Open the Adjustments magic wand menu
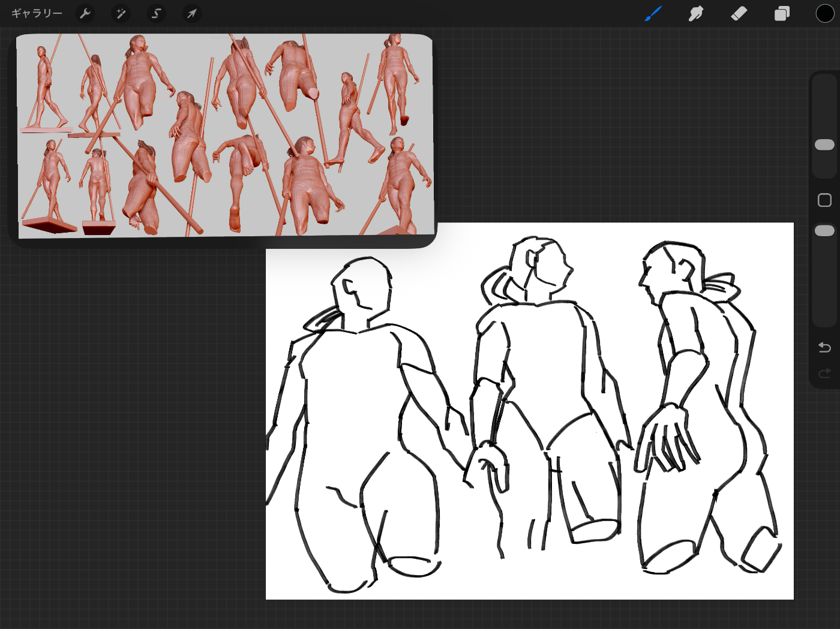The image size is (840, 629). [x=121, y=13]
